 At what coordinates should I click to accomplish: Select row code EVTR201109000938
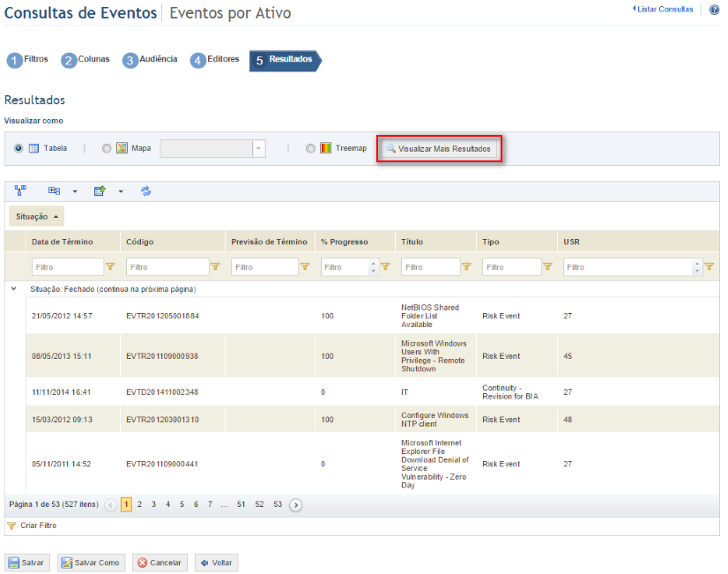tap(162, 356)
